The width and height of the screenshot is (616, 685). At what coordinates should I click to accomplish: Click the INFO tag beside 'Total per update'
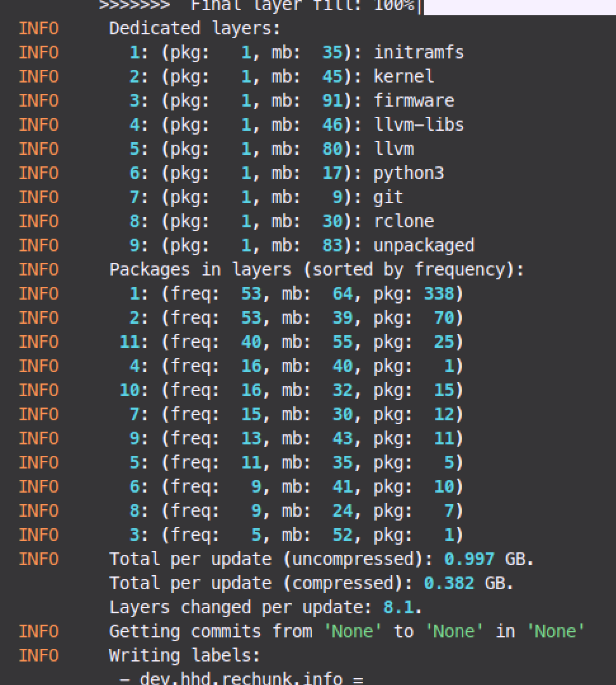[38, 559]
